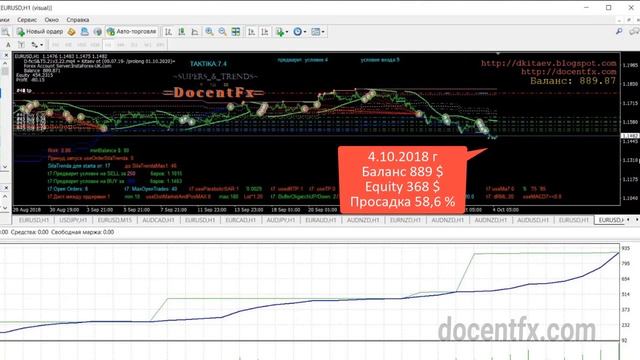The image size is (640, 360).
Task: Switch to the EURUSD,M15 chart tab
Action: 115,220
